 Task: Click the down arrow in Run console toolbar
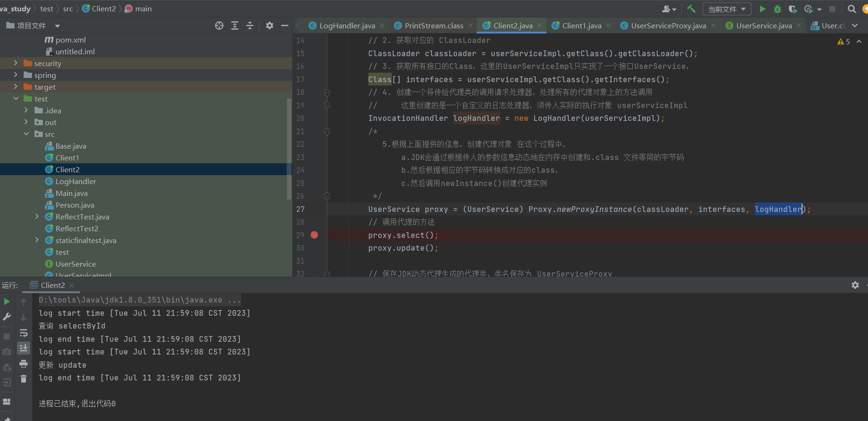coord(24,317)
